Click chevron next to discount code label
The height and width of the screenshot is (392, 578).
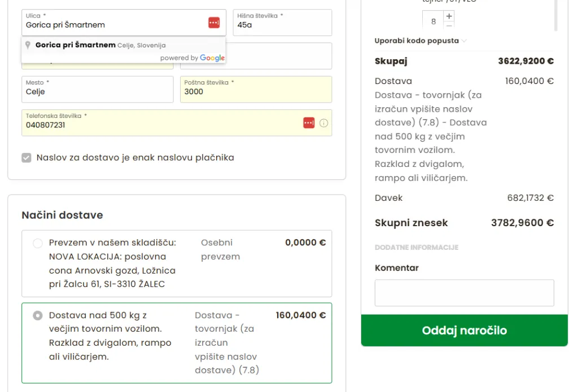[x=464, y=41]
